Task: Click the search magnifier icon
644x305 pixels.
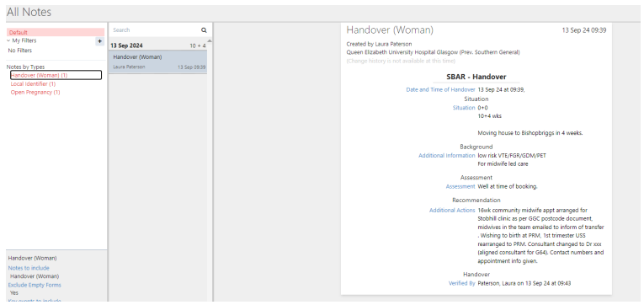Action: point(204,30)
